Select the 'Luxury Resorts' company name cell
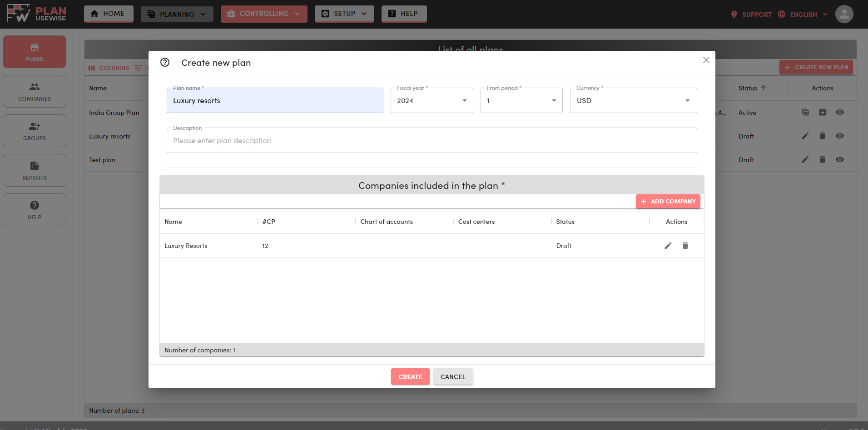Screen dimensions: 868x430 point(186,246)
